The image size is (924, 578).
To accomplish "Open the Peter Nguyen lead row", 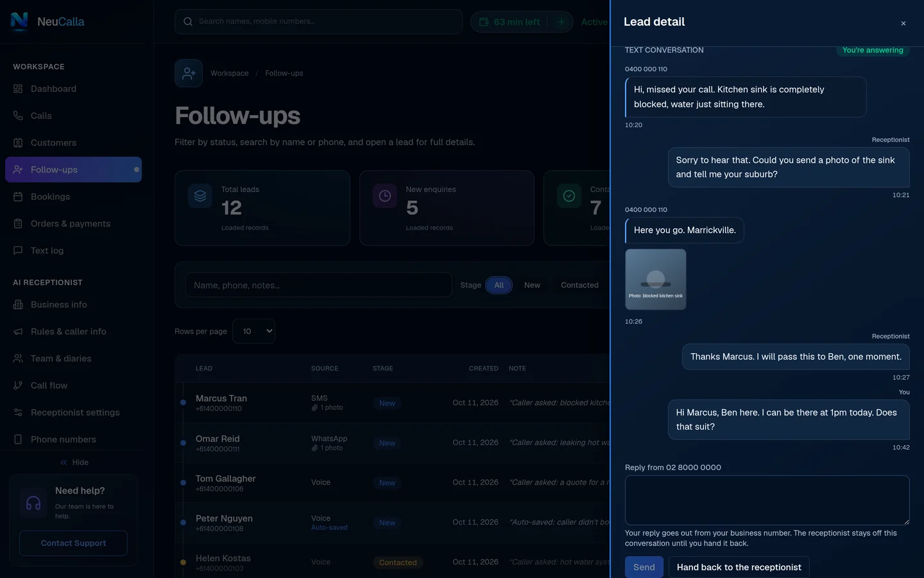I will (x=393, y=523).
